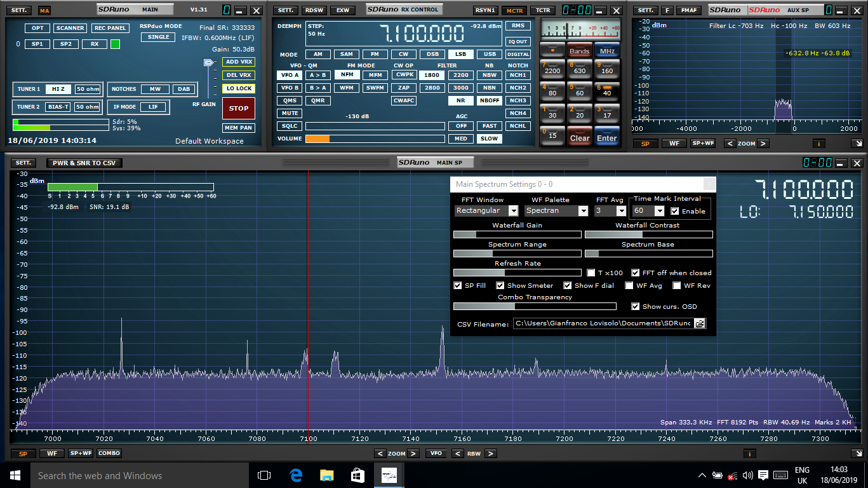Switch Main SP to COMBO view
The width and height of the screenshot is (868, 488).
(x=109, y=453)
